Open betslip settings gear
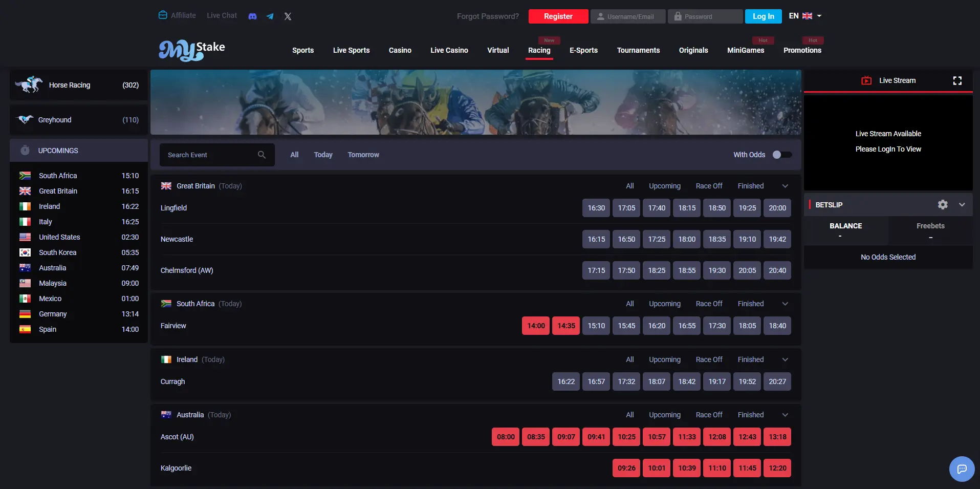Screen dimensions: 980x489 click(942, 205)
